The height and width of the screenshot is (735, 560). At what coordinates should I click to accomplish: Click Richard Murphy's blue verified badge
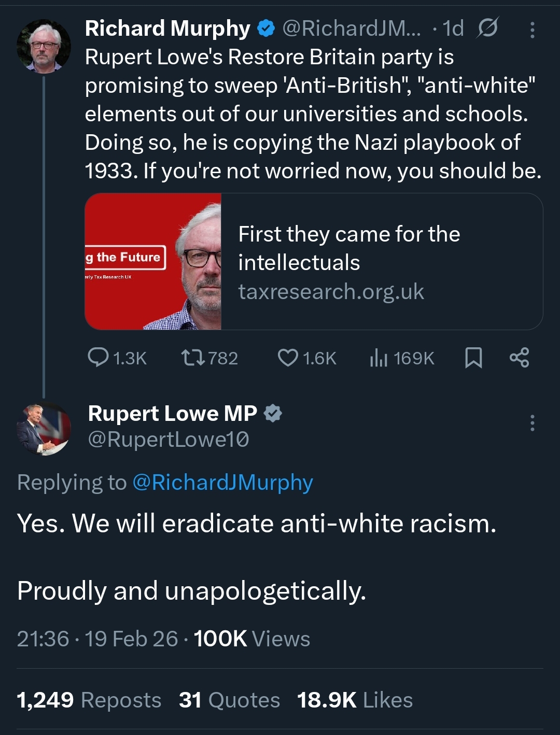[266, 29]
